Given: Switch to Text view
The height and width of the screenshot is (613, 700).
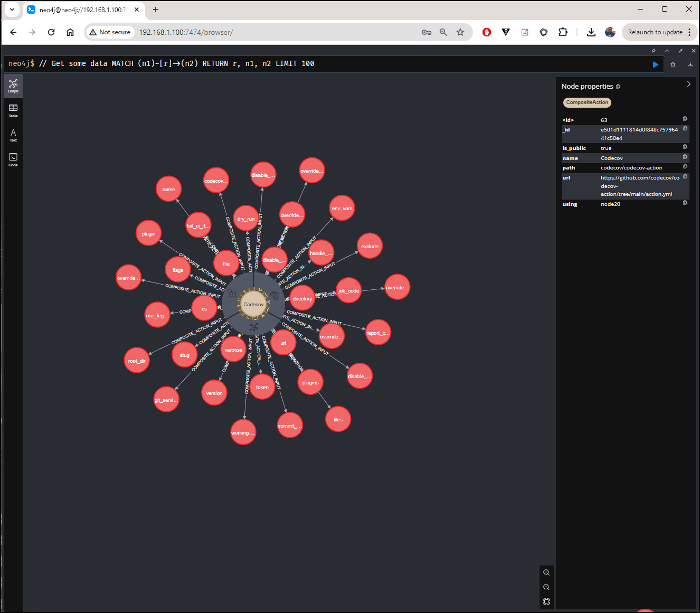Looking at the screenshot, I should (x=13, y=135).
